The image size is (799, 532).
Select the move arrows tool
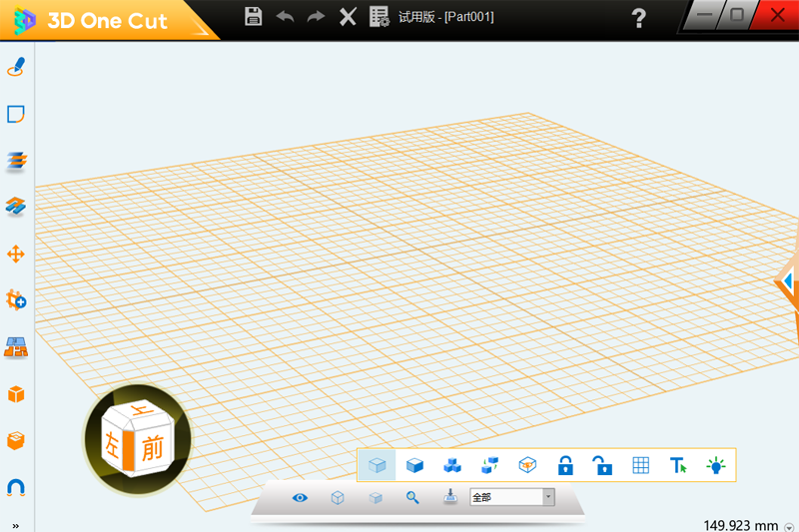point(16,254)
